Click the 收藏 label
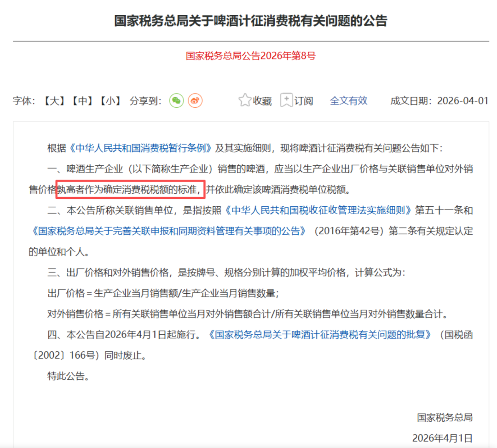 262,101
